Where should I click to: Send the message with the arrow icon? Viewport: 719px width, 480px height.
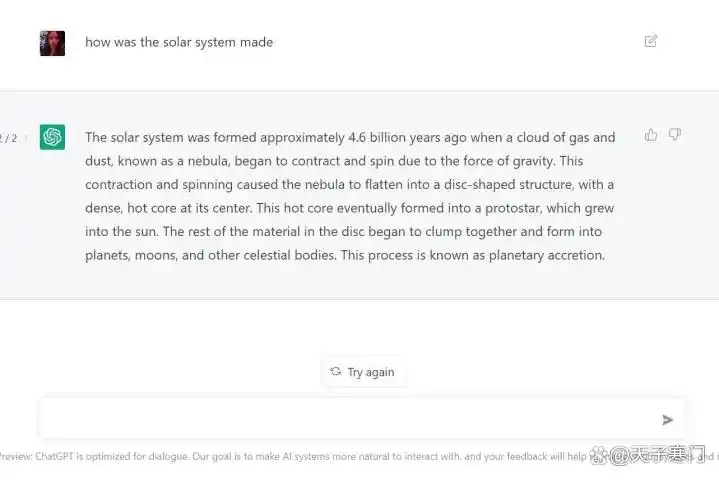click(x=667, y=419)
